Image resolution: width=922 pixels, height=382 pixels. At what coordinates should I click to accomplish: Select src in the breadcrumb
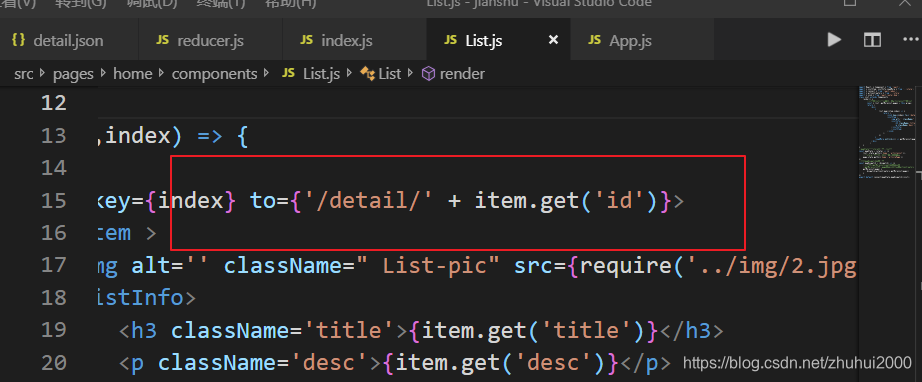pos(24,73)
